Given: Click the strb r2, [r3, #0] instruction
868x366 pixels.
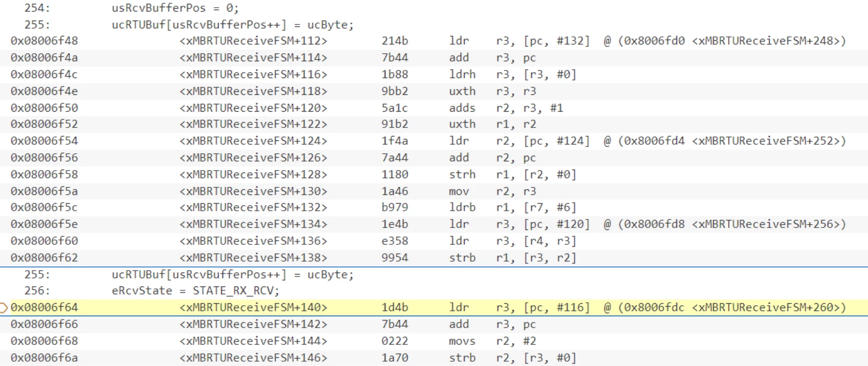Looking at the screenshot, I should [x=513, y=358].
